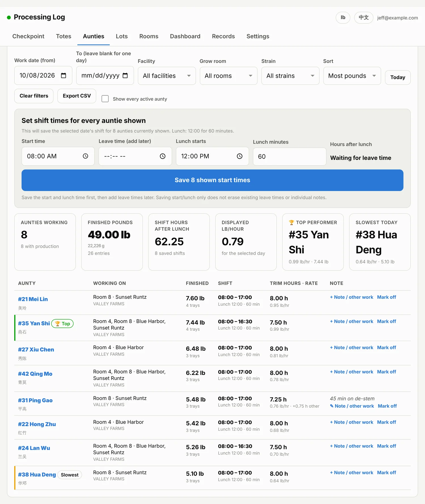425x504 pixels.
Task: Open the Dashboard tab
Action: [185, 36]
